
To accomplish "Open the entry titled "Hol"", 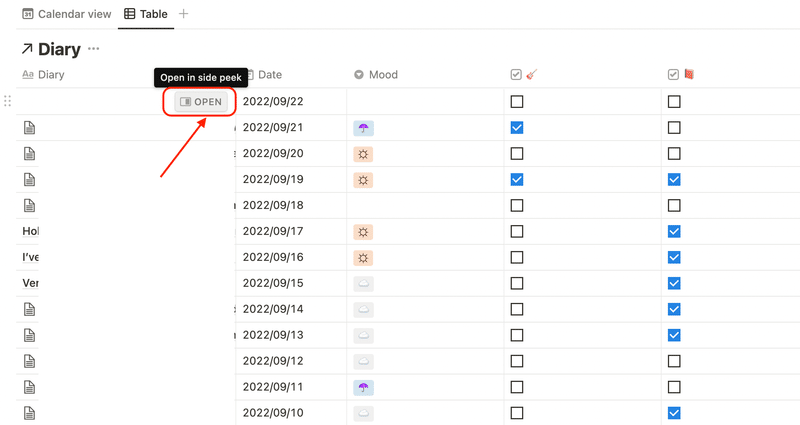I will point(31,231).
